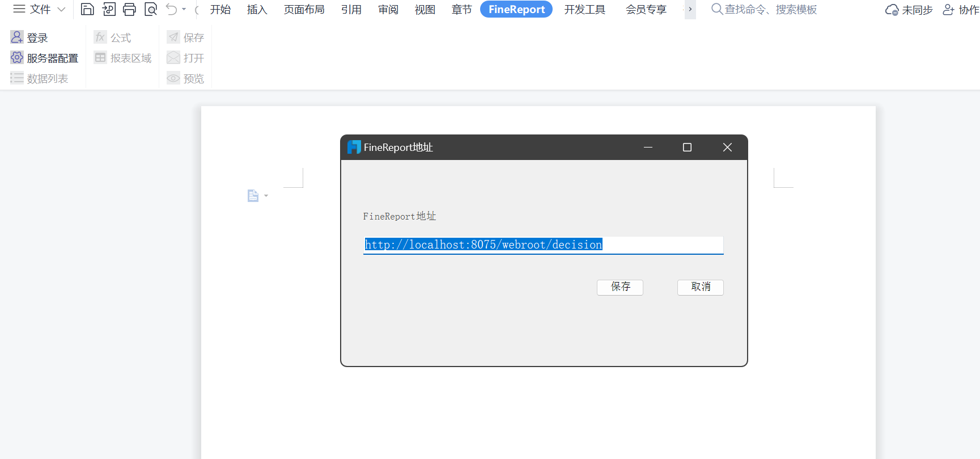The image size is (980, 459).
Task: Click the 登录 user icon
Action: click(x=17, y=37)
